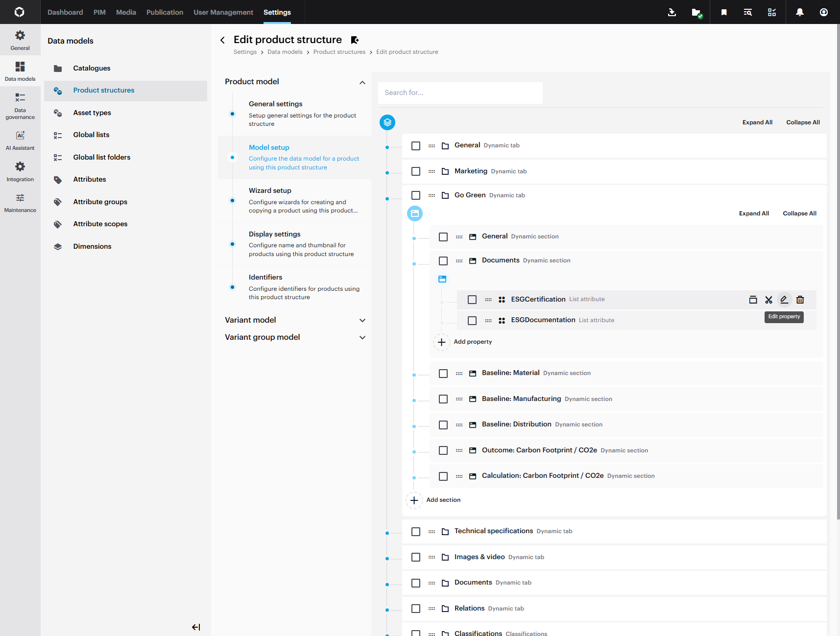
Task: Select the Baseline: Material section checkbox
Action: pos(443,374)
